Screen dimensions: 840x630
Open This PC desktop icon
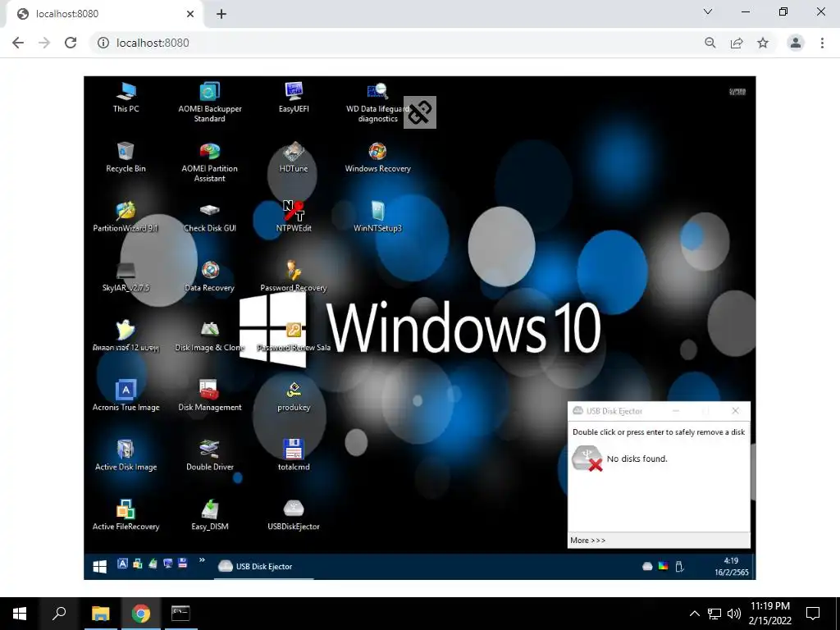[x=126, y=97]
